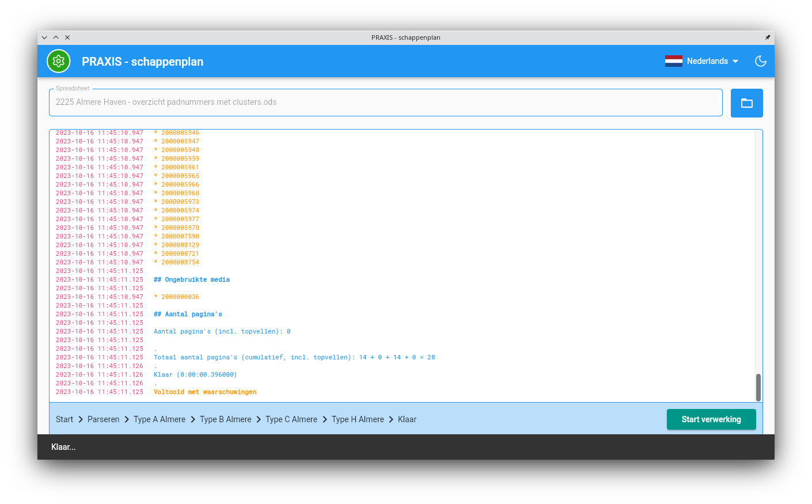
Task: Select the Start breadcrumb step
Action: 64,419
